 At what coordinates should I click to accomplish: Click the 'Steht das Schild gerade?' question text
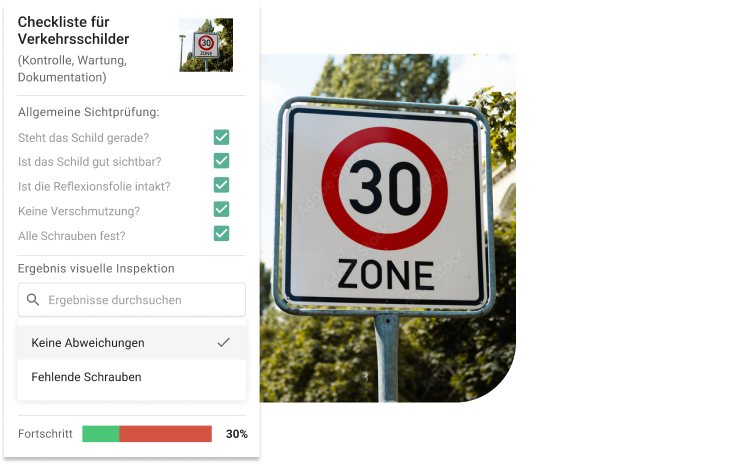(x=83, y=138)
